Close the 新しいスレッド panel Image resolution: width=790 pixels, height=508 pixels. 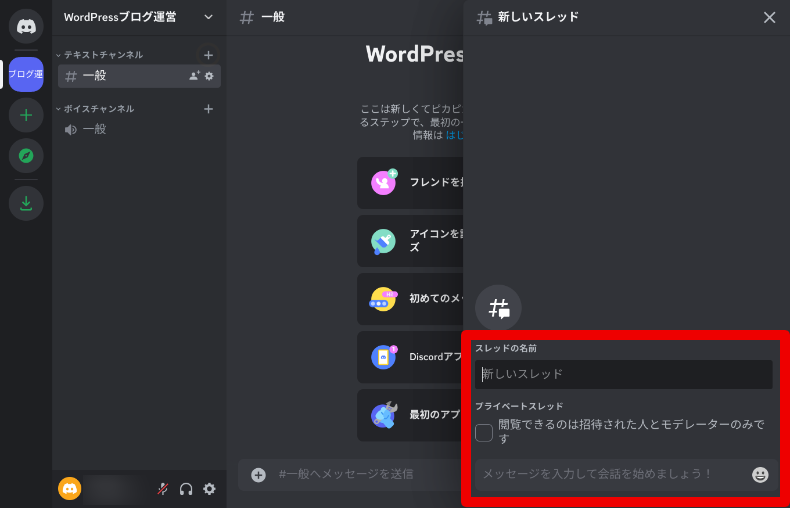769,18
